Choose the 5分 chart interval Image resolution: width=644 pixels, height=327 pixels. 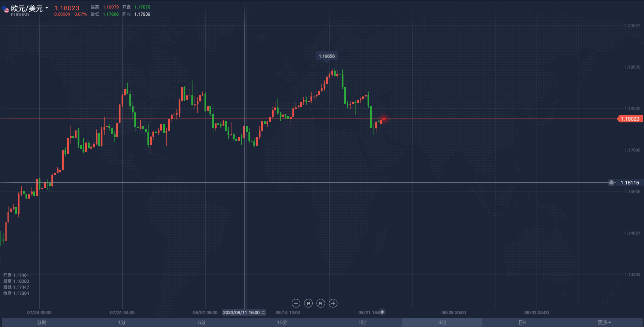point(202,322)
